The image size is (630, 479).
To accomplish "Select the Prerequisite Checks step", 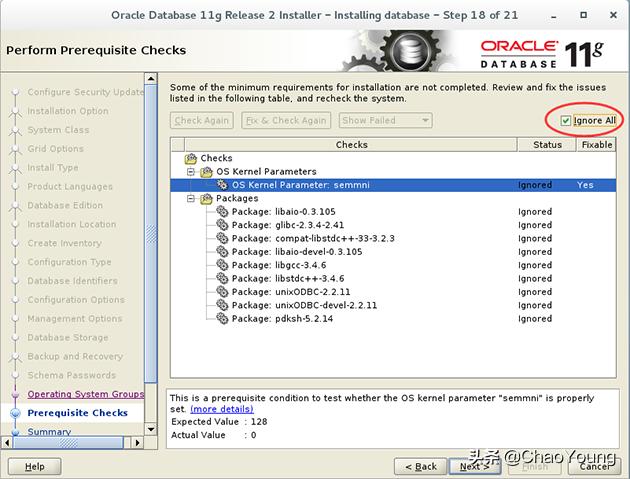I will click(78, 413).
